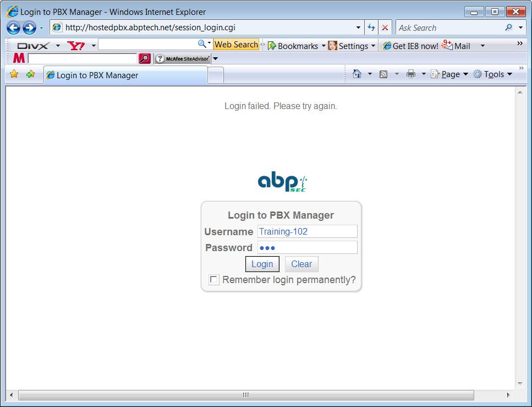Click the horizontal scrollbar right arrow

(508, 395)
